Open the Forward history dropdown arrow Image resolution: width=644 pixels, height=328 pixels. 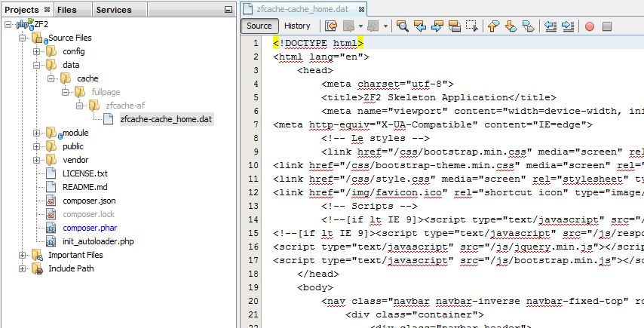(385, 26)
